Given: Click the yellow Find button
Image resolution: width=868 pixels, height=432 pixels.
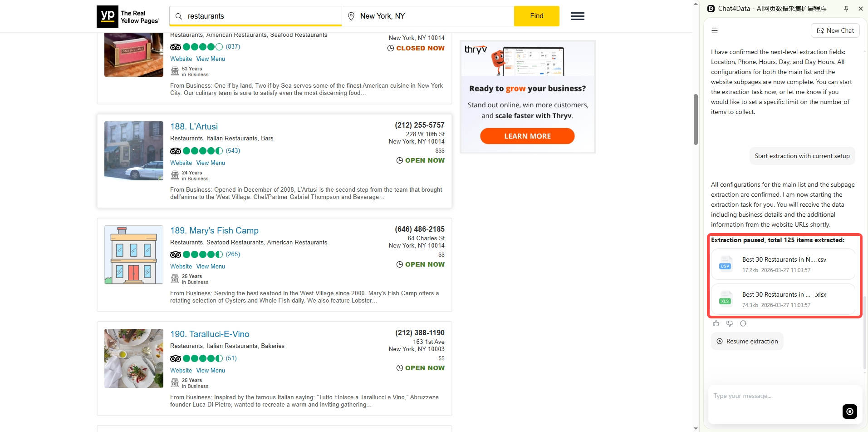Looking at the screenshot, I should click(x=536, y=16).
